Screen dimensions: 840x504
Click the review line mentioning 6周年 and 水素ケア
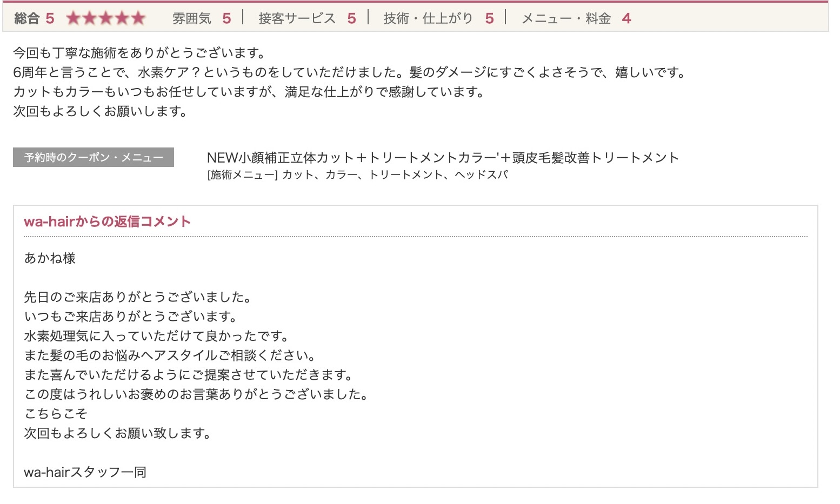click(349, 72)
